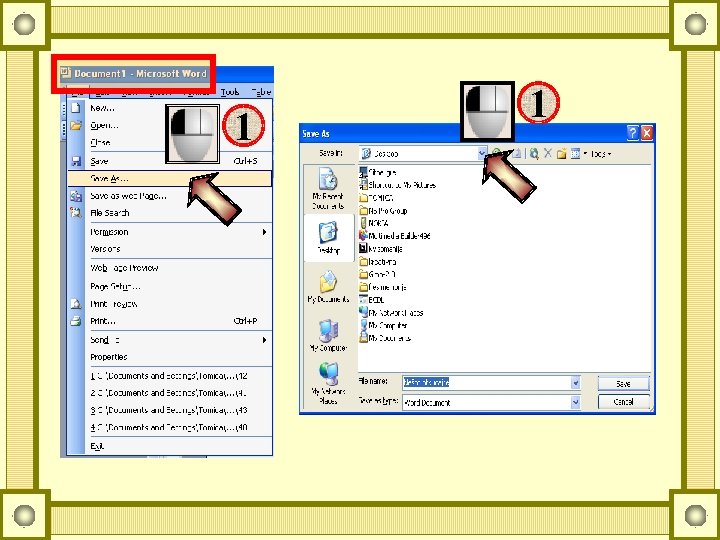Select Multimedia Builder item in file list

point(395,236)
